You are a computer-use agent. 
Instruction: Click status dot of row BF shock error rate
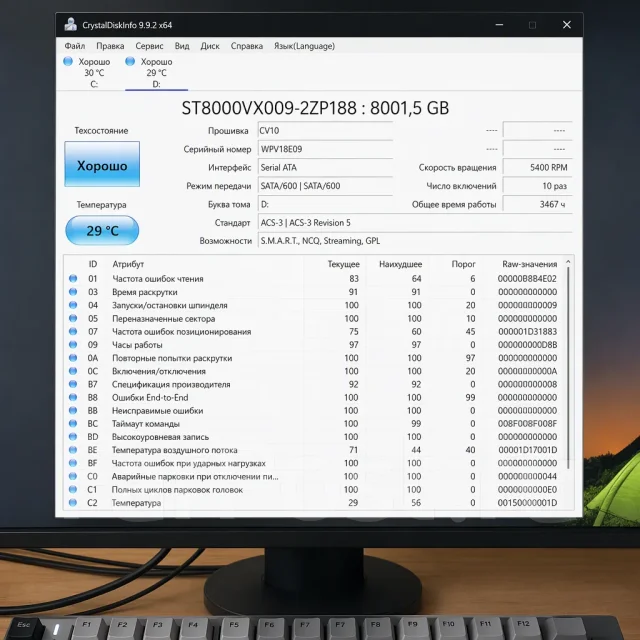point(73,463)
